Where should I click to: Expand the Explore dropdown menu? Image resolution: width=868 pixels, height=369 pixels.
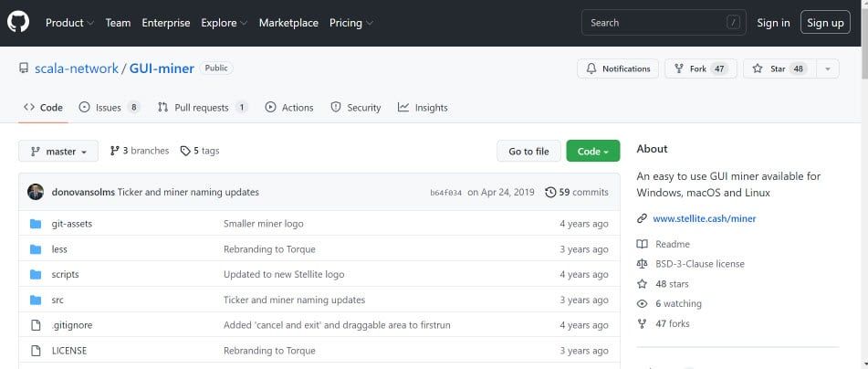click(225, 23)
